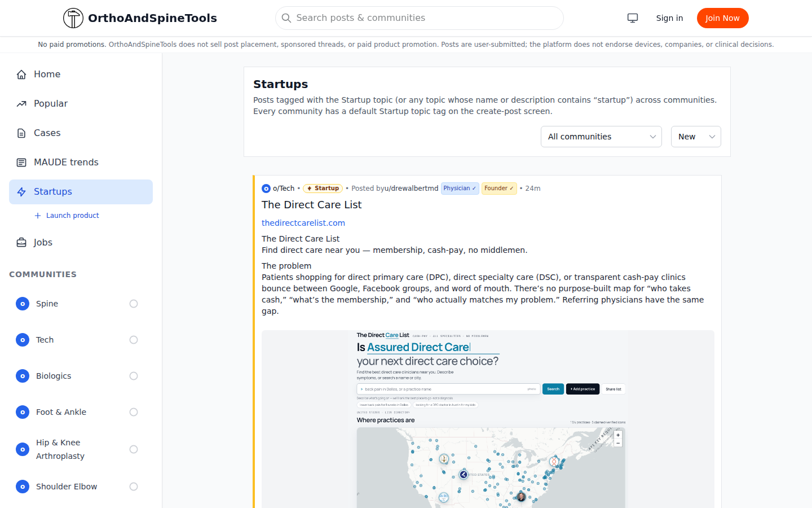Click the Biologics community avatar icon
The image size is (812, 508).
(23, 376)
